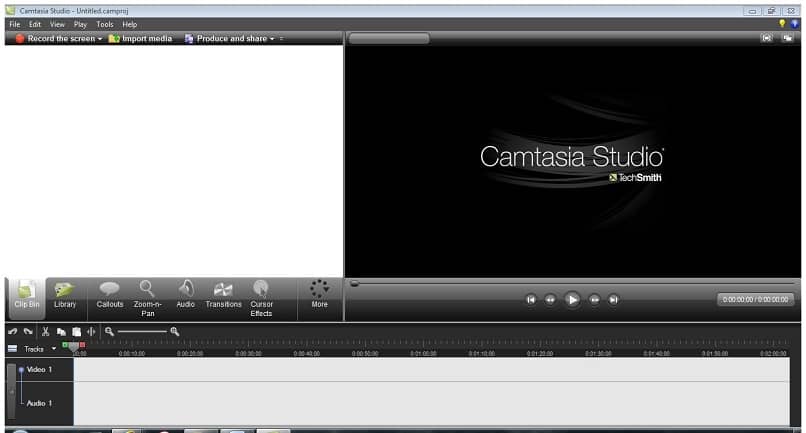Image resolution: width=806 pixels, height=433 pixels.
Task: Toggle the Video 1 track lock dot
Action: pyautogui.click(x=21, y=369)
